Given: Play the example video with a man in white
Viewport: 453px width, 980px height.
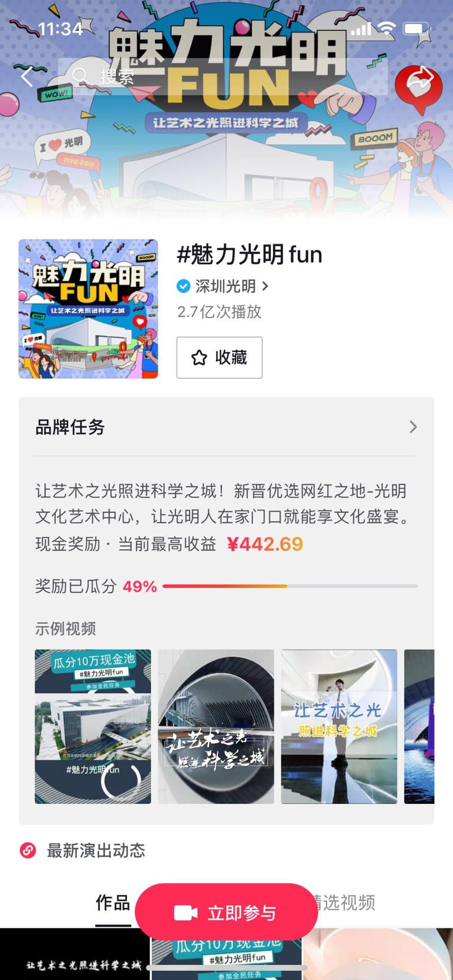Looking at the screenshot, I should click(339, 726).
